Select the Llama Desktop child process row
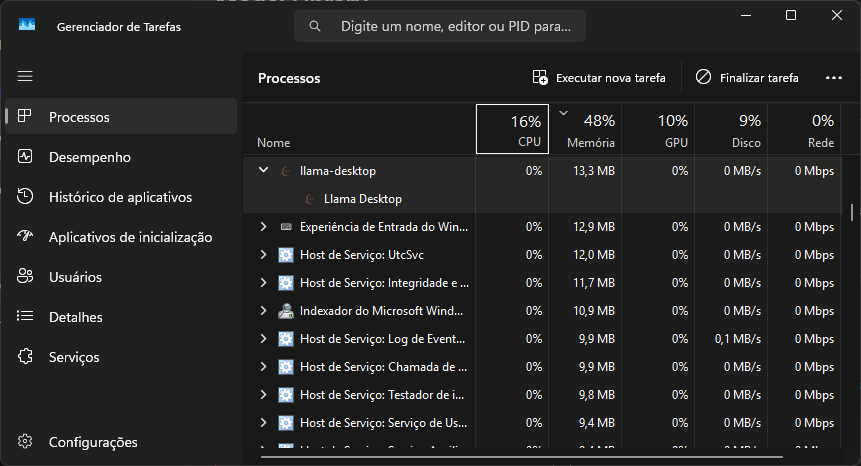861x466 pixels. pos(543,199)
